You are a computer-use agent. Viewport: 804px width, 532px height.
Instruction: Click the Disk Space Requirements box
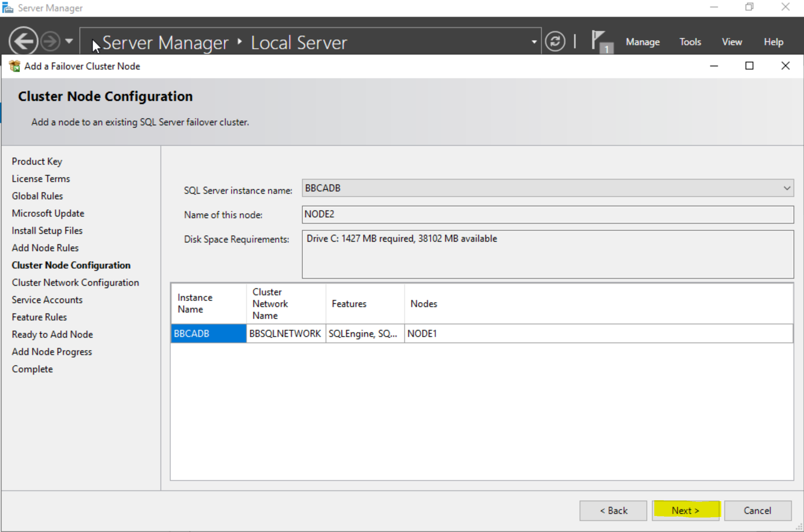(548, 254)
